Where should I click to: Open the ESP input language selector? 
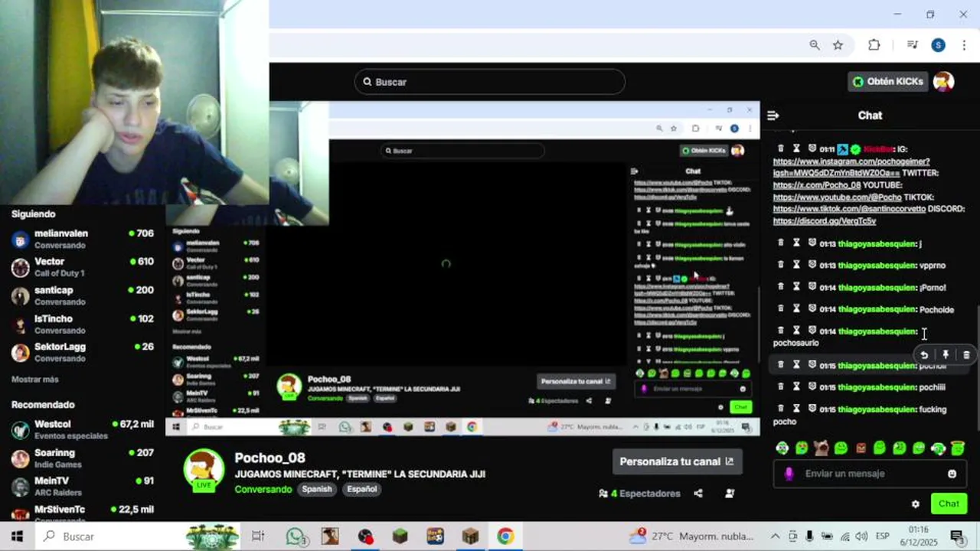(882, 536)
